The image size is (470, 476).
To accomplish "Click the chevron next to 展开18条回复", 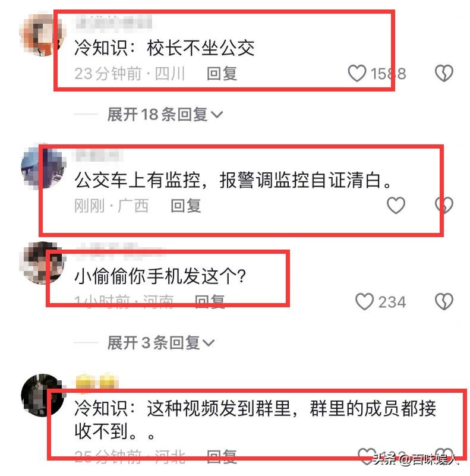I will tap(217, 115).
